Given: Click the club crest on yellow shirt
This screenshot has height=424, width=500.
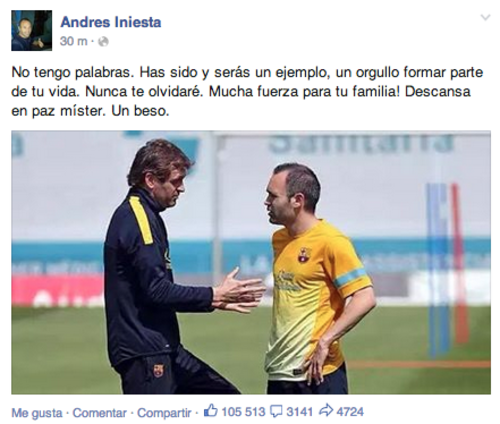Looking at the screenshot, I should [303, 255].
